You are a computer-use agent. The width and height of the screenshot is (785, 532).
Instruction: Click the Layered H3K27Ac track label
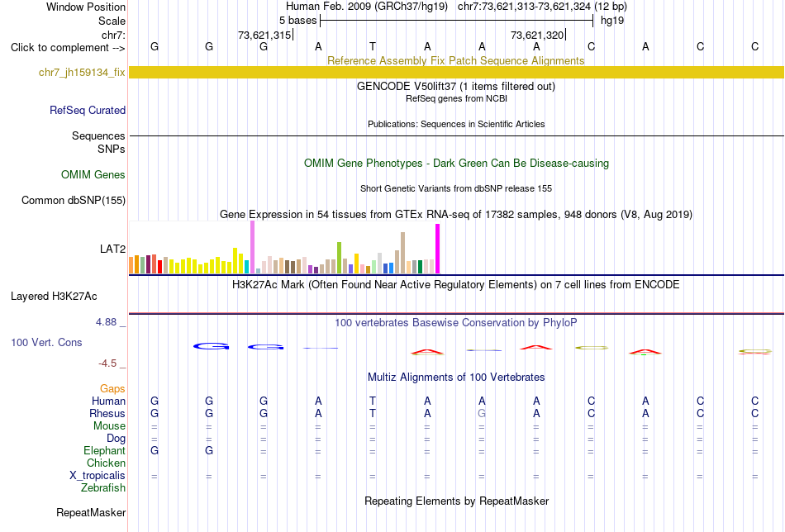coord(54,297)
